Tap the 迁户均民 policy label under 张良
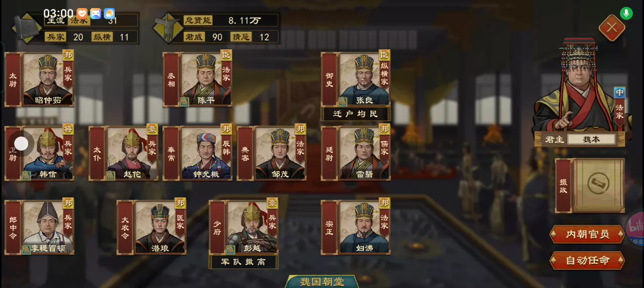The image size is (644, 288). 356,114
